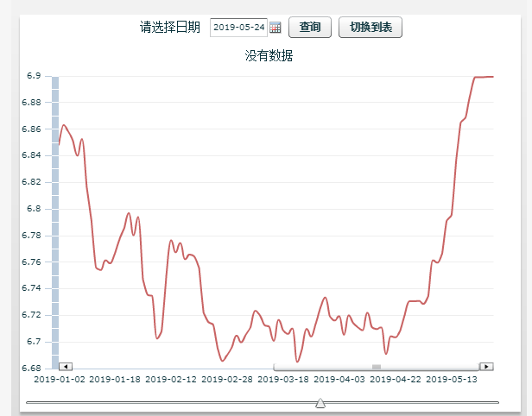Image resolution: width=532 pixels, height=416 pixels.
Task: Click the 2019-02-12 x-axis date label
Action: click(170, 379)
